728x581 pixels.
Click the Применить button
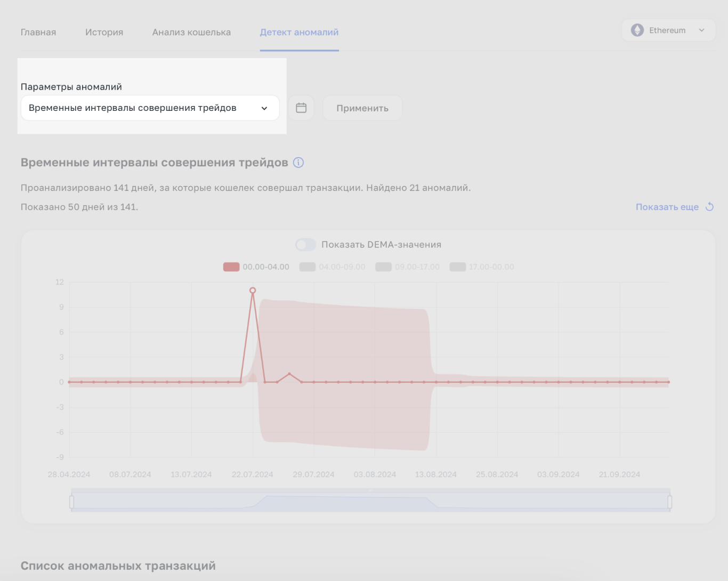(x=362, y=108)
